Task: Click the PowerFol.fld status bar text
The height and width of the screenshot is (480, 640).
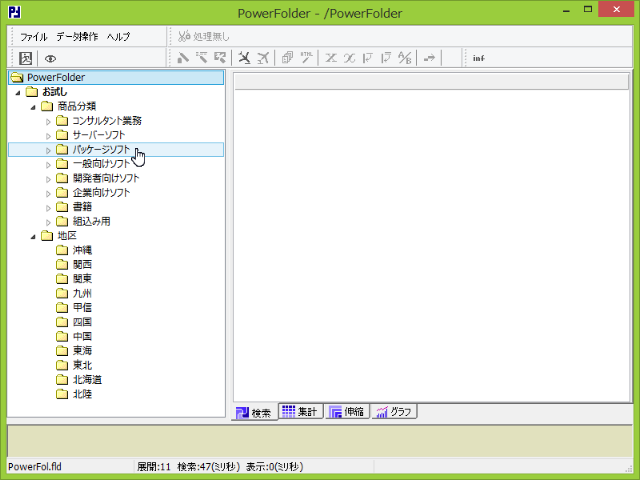Action: (35, 467)
